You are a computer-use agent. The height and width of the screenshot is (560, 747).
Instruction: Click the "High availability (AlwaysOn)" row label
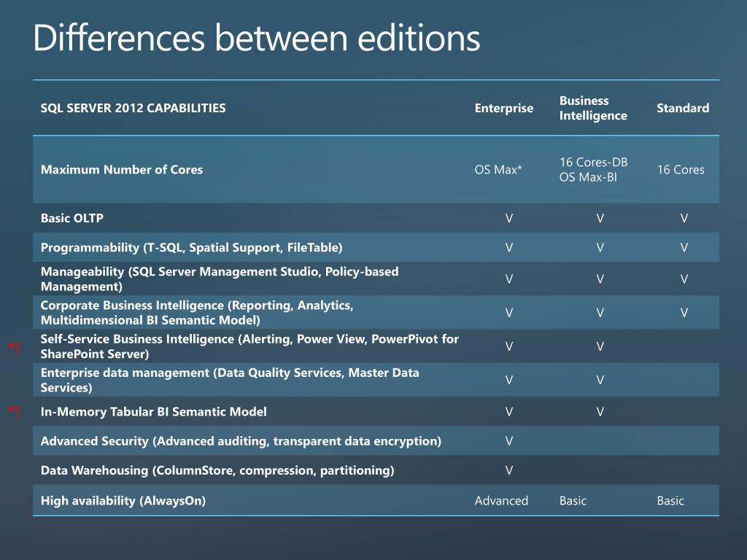tap(123, 500)
